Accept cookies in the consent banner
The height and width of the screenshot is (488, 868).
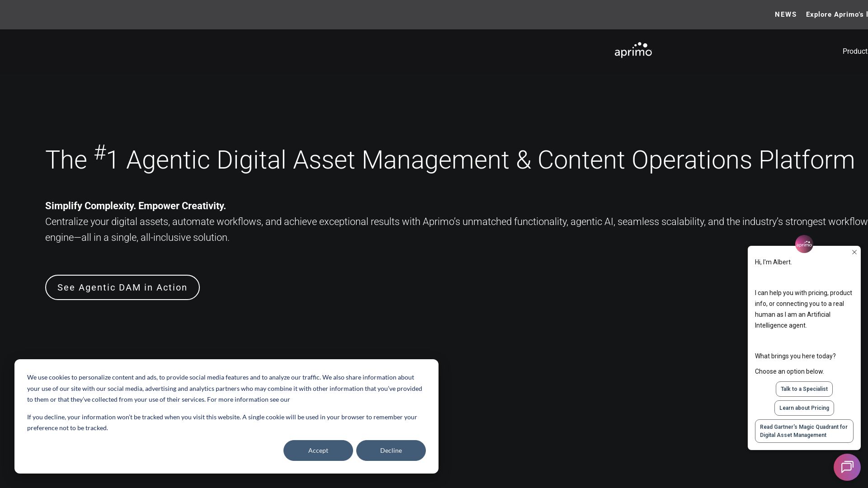tap(318, 450)
